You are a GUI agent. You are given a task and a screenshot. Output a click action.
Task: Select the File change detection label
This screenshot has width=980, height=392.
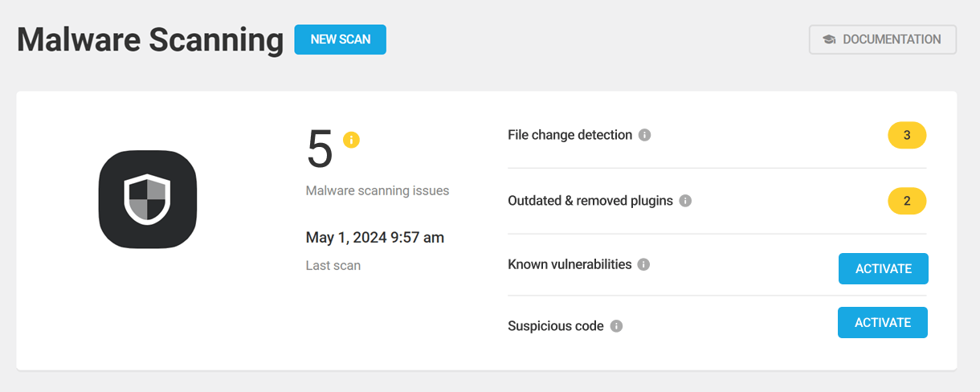click(570, 135)
